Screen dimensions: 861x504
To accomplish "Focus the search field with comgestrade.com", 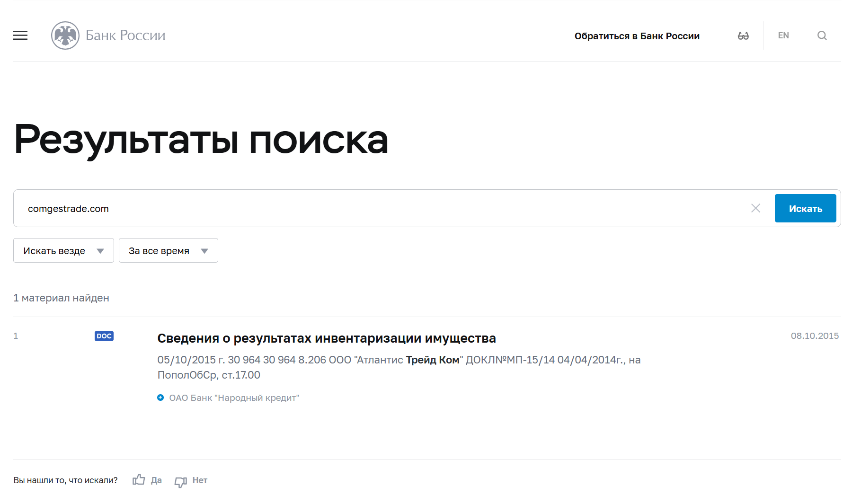I will click(379, 209).
